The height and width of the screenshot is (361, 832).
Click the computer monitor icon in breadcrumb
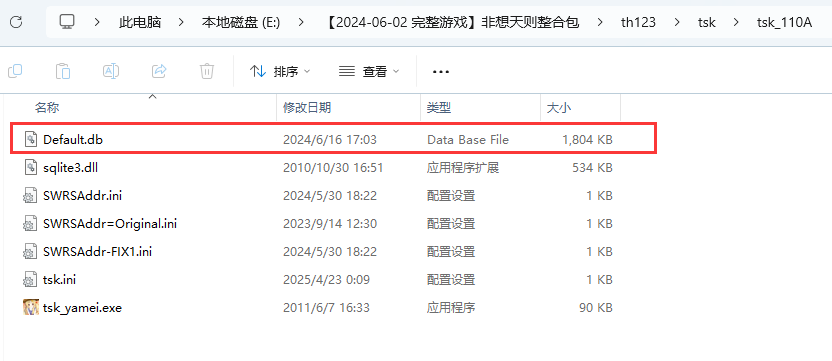click(x=67, y=22)
